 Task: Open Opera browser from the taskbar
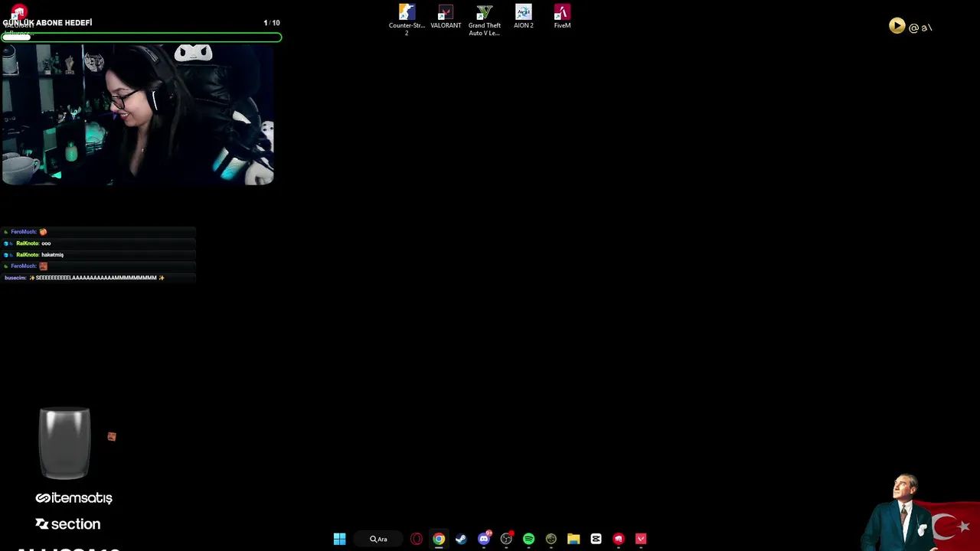coord(416,539)
